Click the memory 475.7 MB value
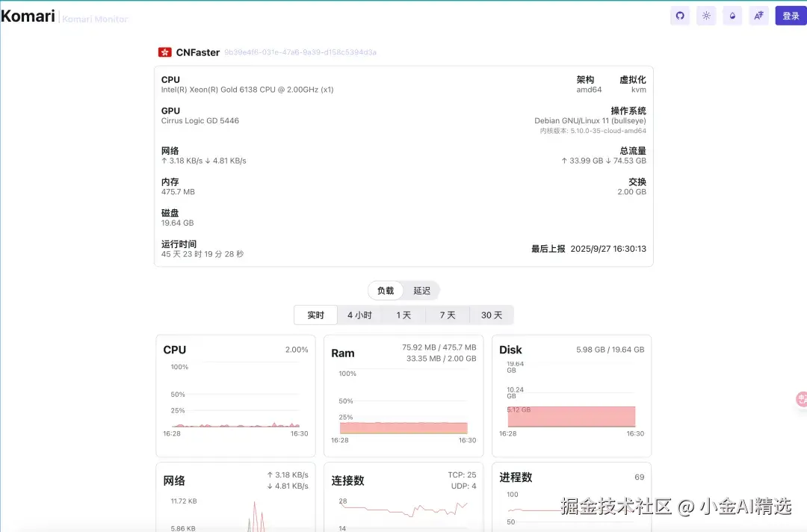Screen dimensions: 807x532 (178, 192)
